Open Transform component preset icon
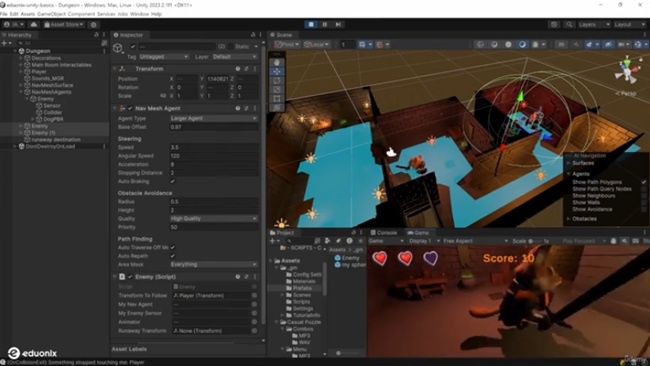The image size is (650, 366). tap(246, 69)
